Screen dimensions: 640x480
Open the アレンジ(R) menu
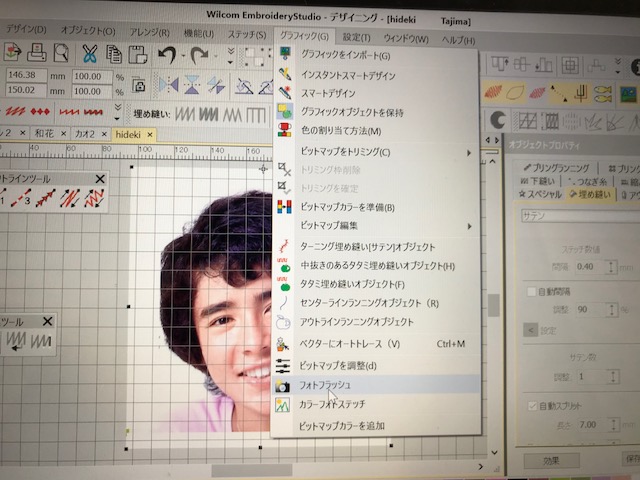pyautogui.click(x=149, y=32)
